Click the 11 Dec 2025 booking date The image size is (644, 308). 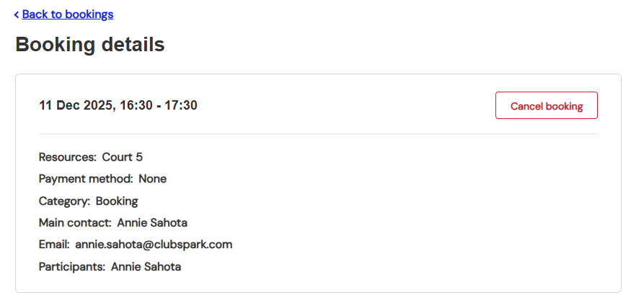coord(76,105)
